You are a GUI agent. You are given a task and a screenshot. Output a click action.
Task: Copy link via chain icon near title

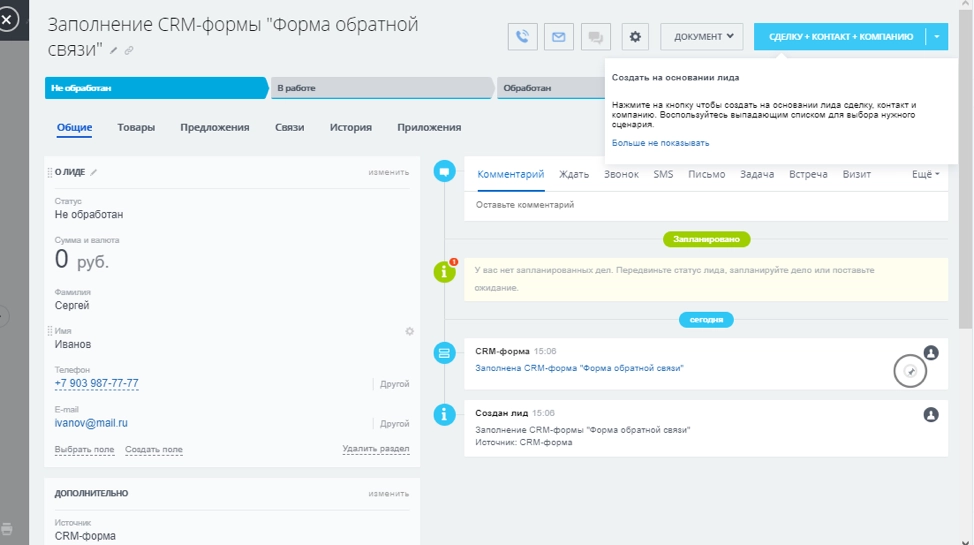[129, 51]
